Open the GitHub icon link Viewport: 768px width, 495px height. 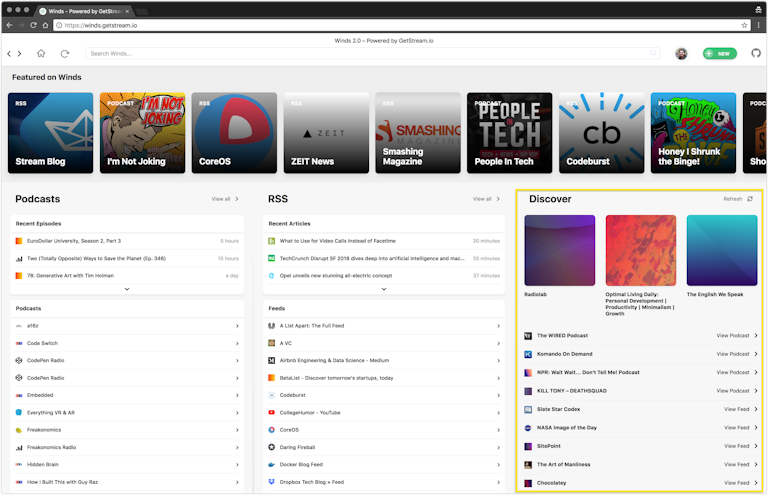pos(756,53)
